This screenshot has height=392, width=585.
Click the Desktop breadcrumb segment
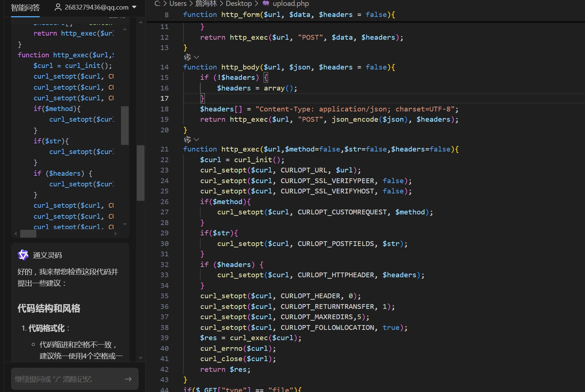pyautogui.click(x=239, y=4)
